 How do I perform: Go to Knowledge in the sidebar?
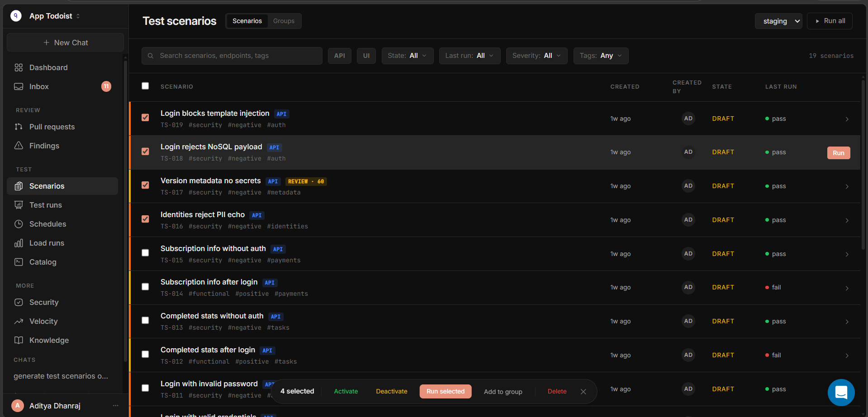tap(62, 340)
